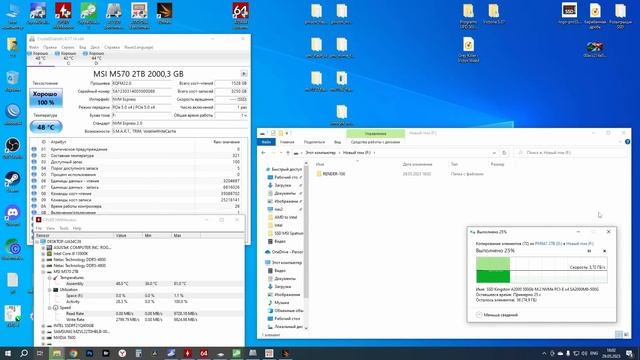Open the Диск menu in CrystalDiskInfo

[x=95, y=47]
